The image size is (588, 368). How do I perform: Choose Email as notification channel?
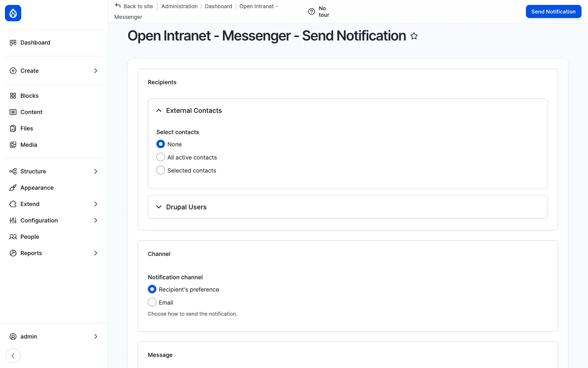pyautogui.click(x=152, y=302)
